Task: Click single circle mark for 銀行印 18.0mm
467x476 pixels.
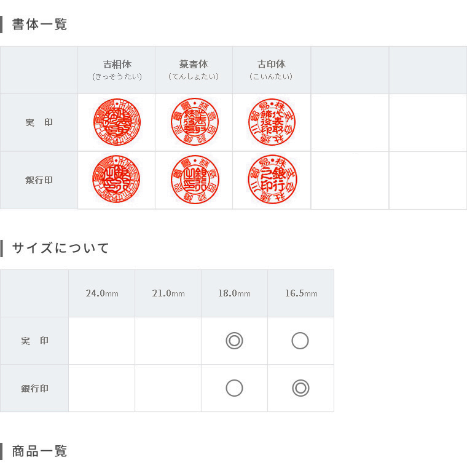Action: point(234,388)
